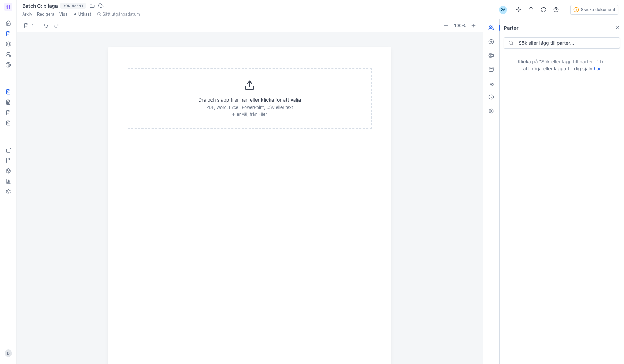Click the 'Sök eller lägg till parter' search field
This screenshot has width=624, height=364.
(x=562, y=43)
